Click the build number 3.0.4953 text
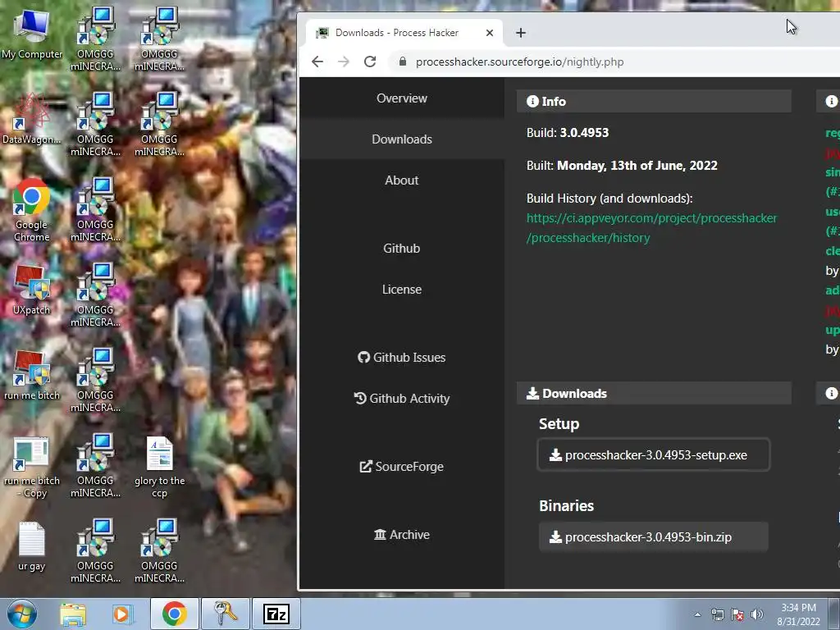Image resolution: width=840 pixels, height=630 pixels. 584,133
